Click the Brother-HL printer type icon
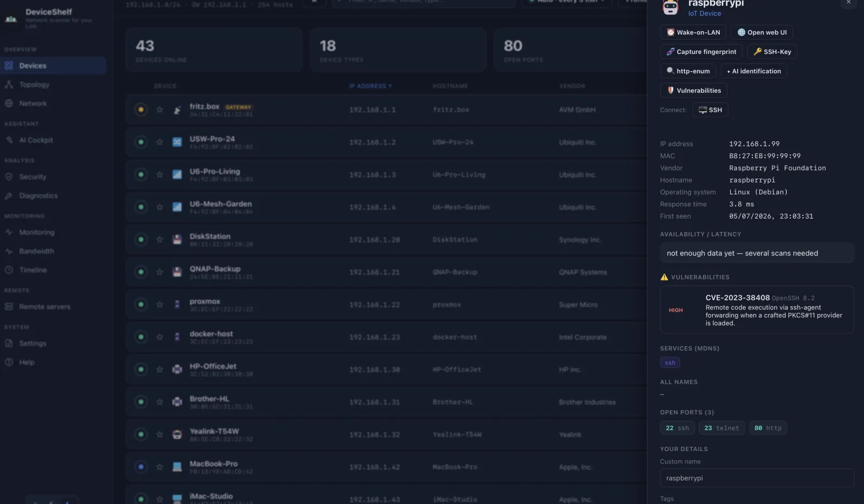 tap(177, 402)
